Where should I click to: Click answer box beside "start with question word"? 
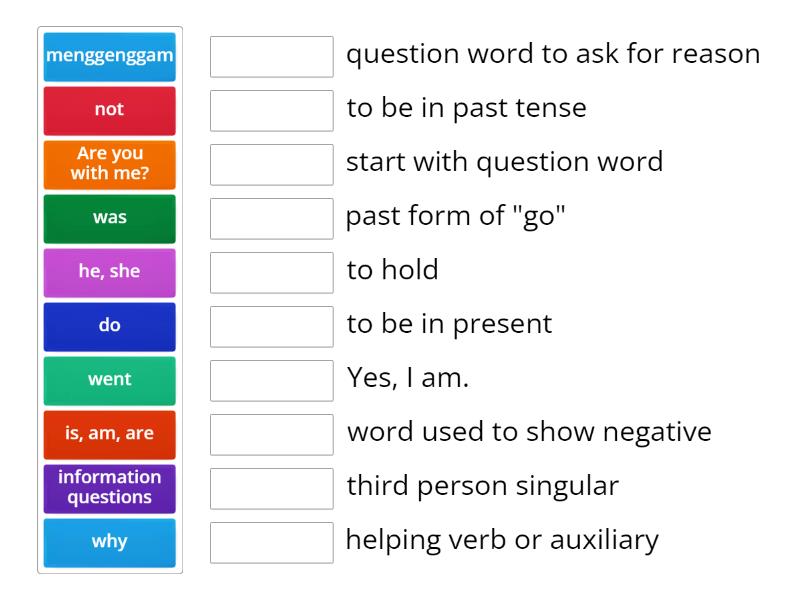(x=271, y=165)
